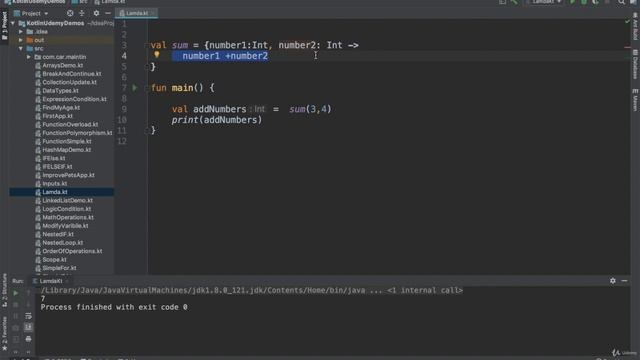Toggle soft-wrap in the Run console

coord(28,316)
